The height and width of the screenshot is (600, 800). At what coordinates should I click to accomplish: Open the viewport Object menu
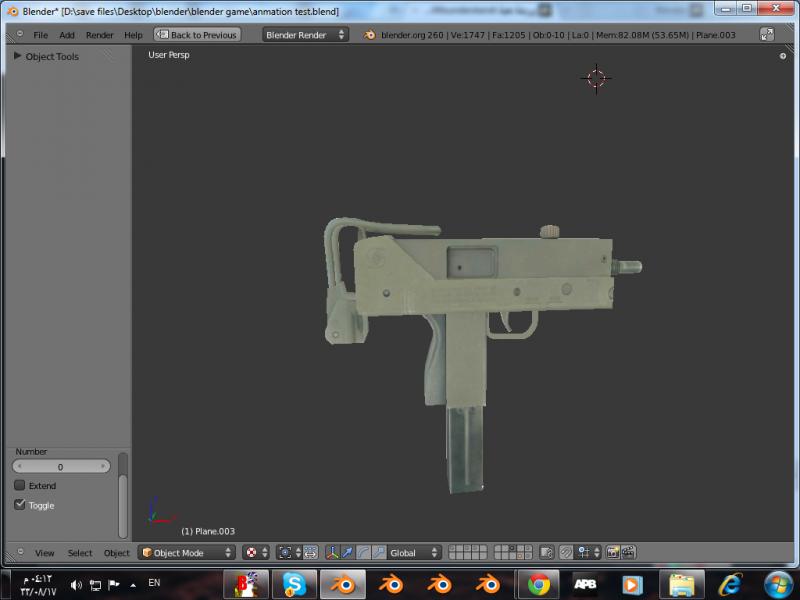(x=116, y=553)
